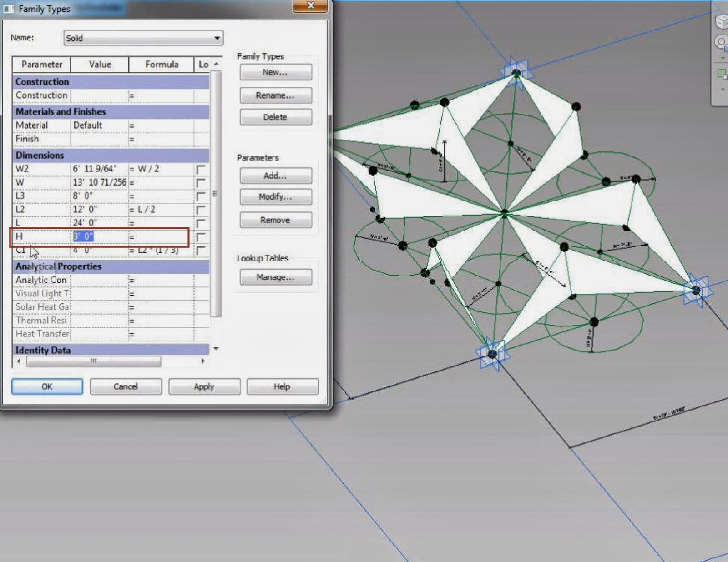The width and height of the screenshot is (728, 562).
Task: Click the ViewCube icon in the navigation bar
Action: (x=722, y=21)
